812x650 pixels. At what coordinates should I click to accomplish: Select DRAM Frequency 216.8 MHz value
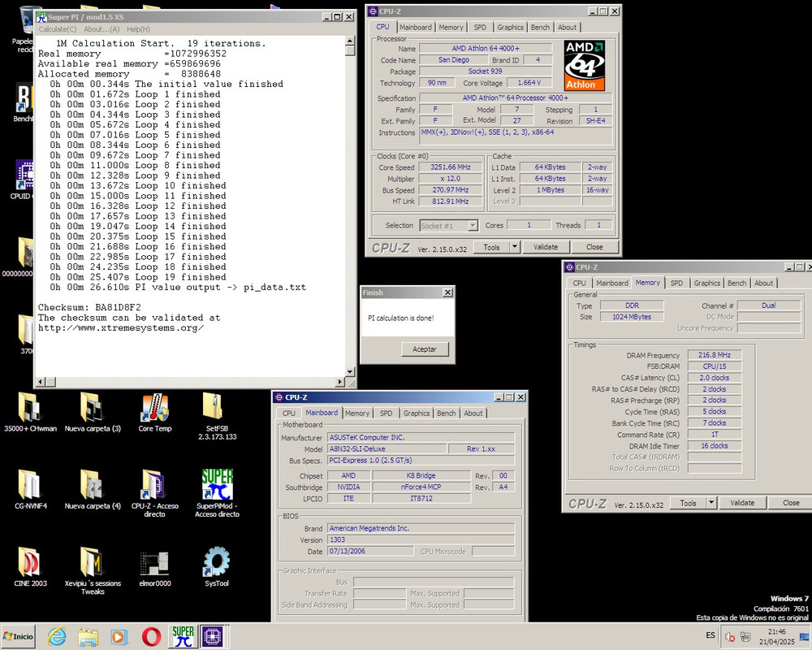714,355
